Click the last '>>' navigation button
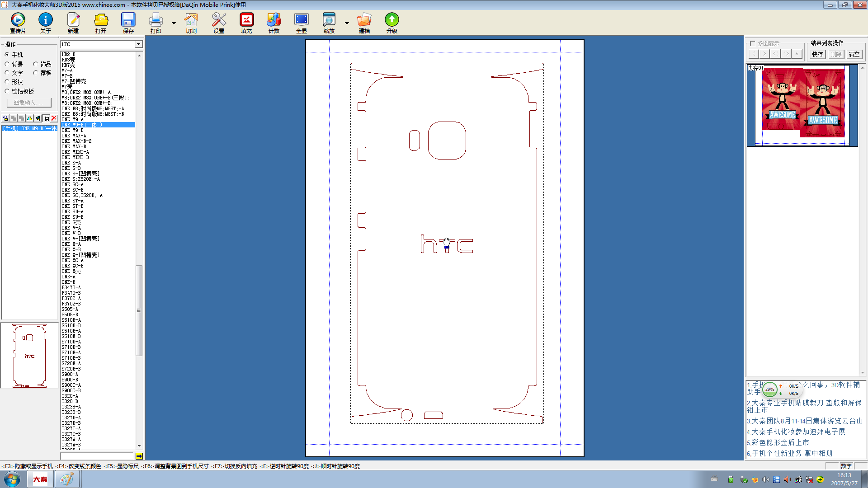The height and width of the screenshot is (488, 868). 786,54
